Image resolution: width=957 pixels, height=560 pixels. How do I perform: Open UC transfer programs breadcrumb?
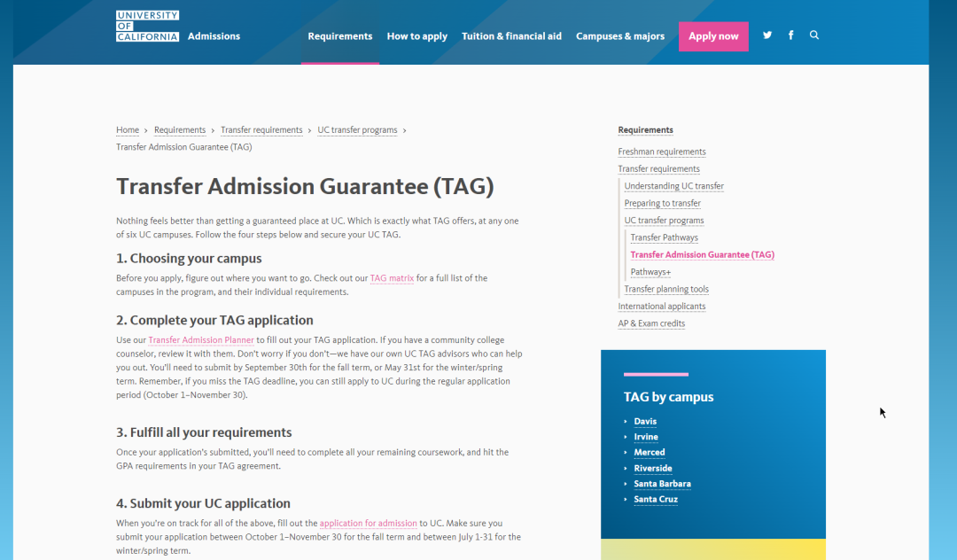[357, 130]
